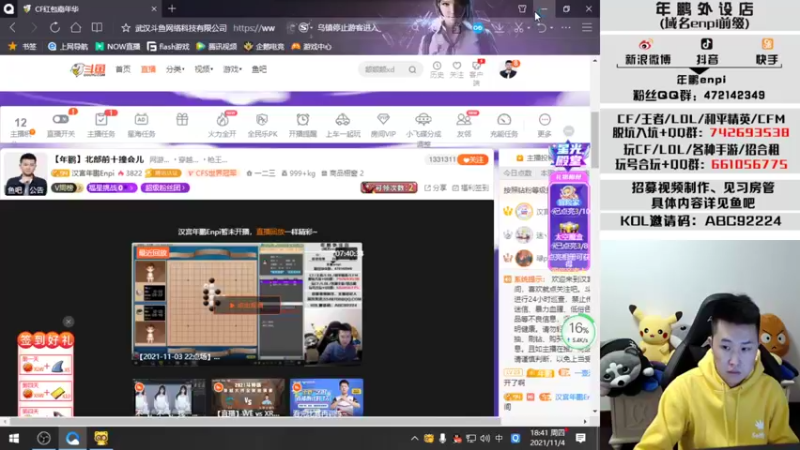Viewport: 800px width, 450px height.
Task: Open the gift box icon
Action: [x=182, y=120]
